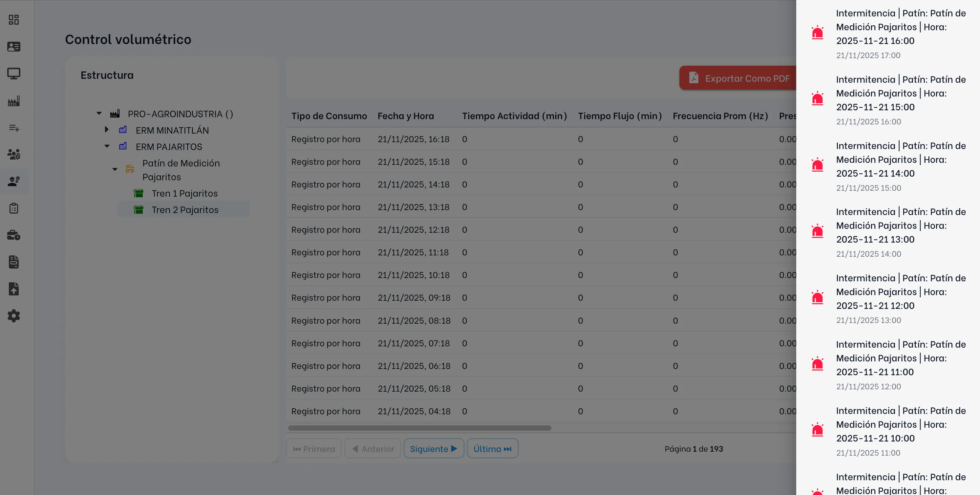Collapse Patín de Medición Pajaritos node

(115, 169)
